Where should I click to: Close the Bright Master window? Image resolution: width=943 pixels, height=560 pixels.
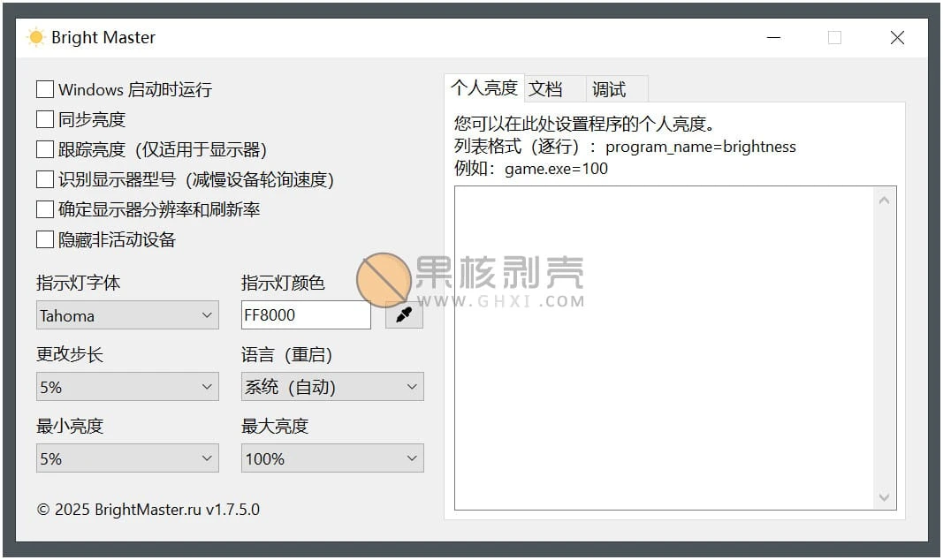point(897,38)
